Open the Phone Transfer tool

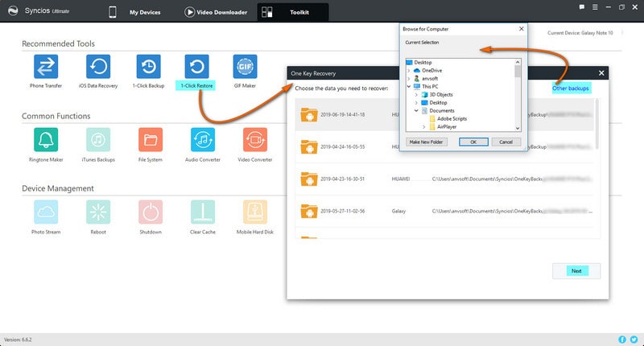(46, 67)
